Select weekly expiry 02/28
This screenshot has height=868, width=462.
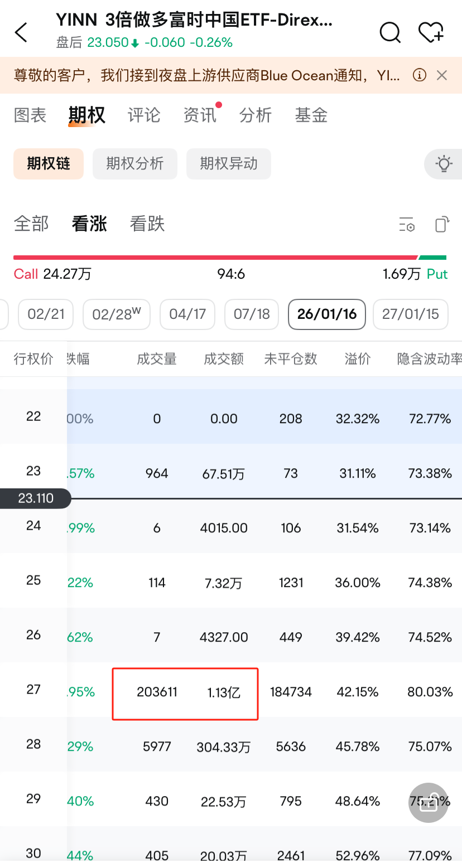pyautogui.click(x=117, y=314)
